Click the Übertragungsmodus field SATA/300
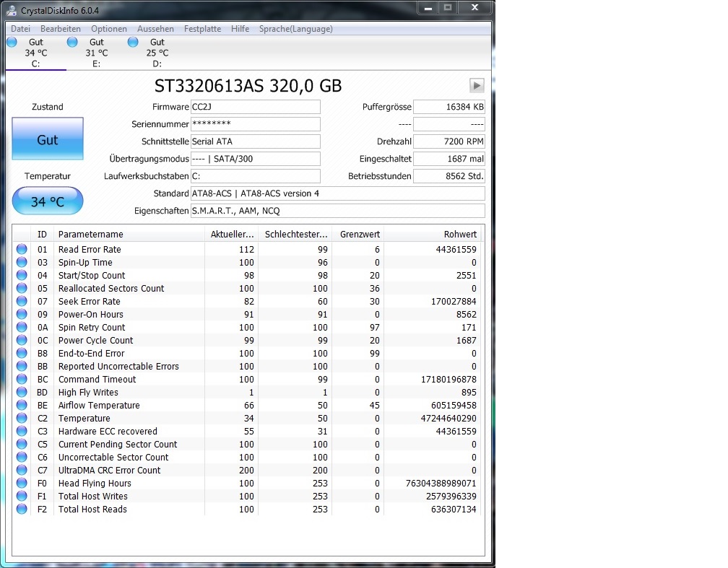 click(x=256, y=159)
